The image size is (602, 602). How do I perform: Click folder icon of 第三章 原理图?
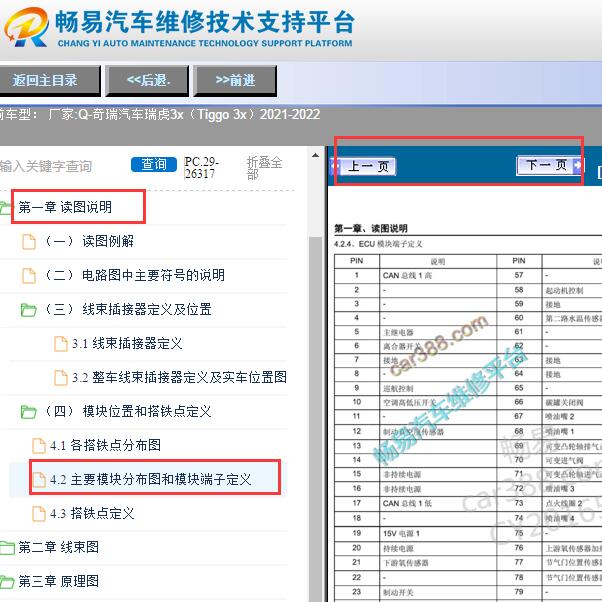7,582
